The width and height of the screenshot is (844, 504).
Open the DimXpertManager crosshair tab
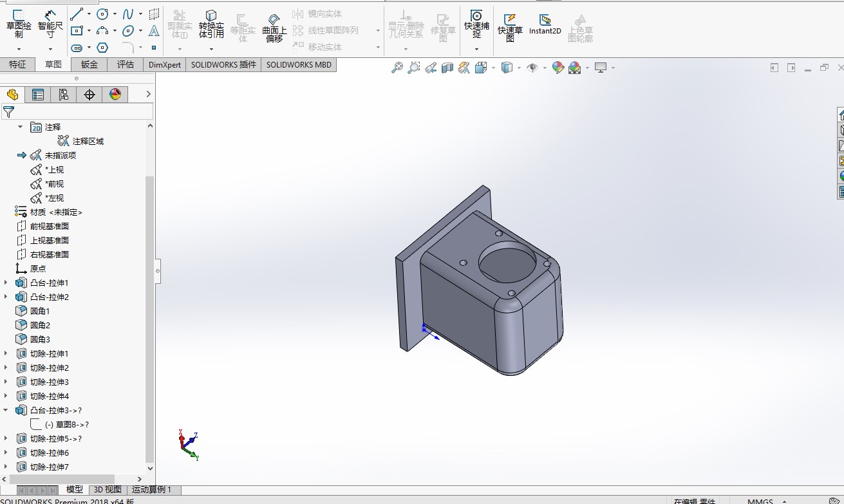89,95
